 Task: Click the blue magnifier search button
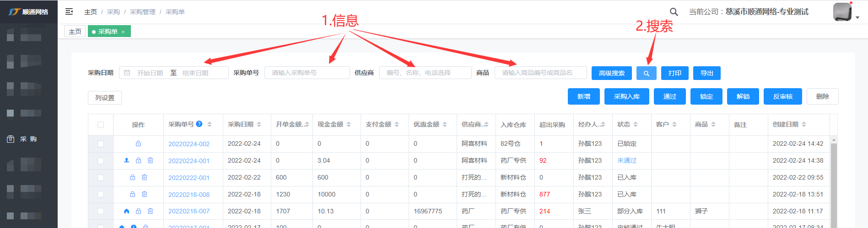(646, 73)
